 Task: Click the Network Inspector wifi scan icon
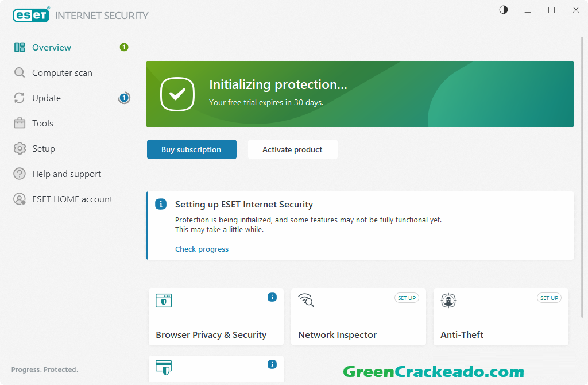[x=306, y=300]
